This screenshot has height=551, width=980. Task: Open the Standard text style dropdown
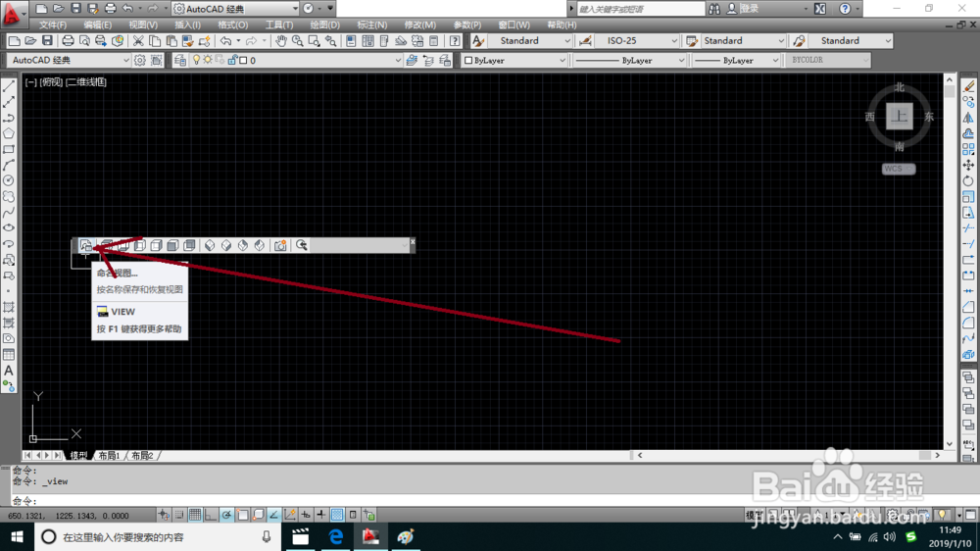click(x=529, y=40)
